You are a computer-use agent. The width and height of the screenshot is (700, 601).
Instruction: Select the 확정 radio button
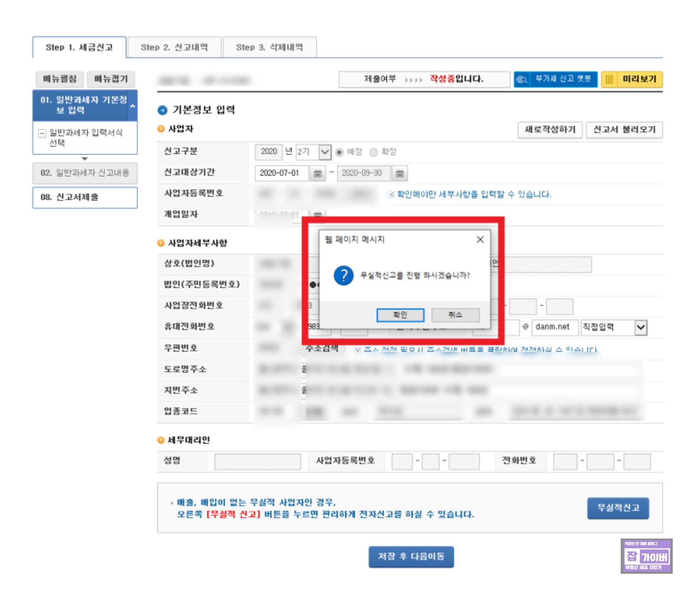pyautogui.click(x=373, y=152)
